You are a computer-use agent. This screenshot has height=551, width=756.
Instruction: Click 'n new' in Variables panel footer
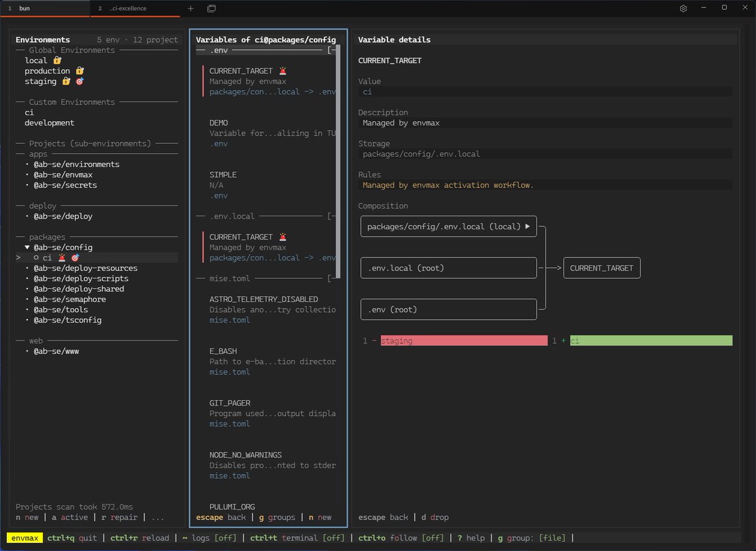320,517
